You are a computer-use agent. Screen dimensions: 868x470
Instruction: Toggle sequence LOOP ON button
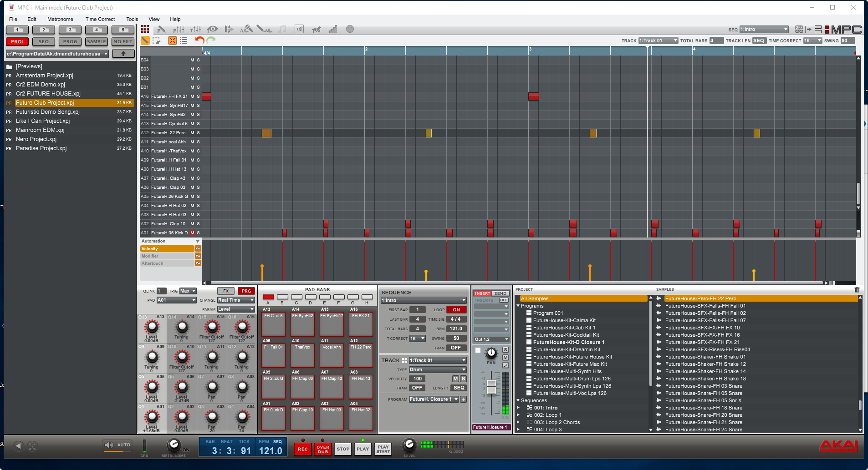[x=456, y=310]
